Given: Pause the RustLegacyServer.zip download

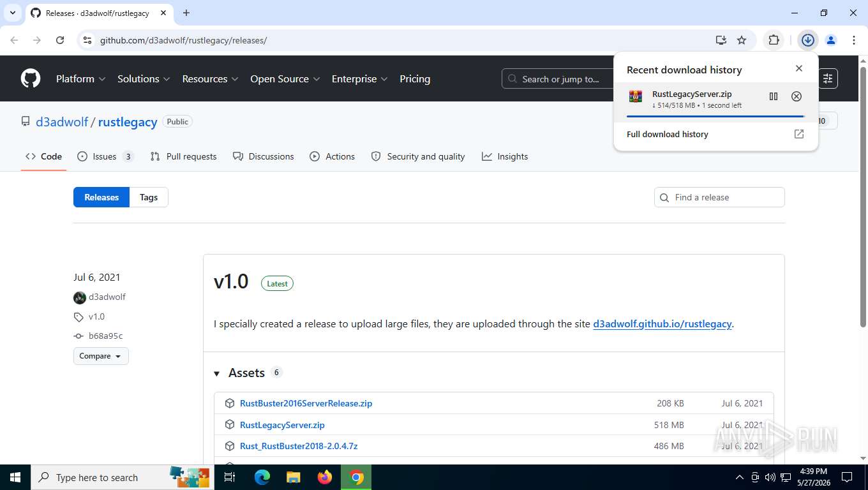Looking at the screenshot, I should 774,96.
